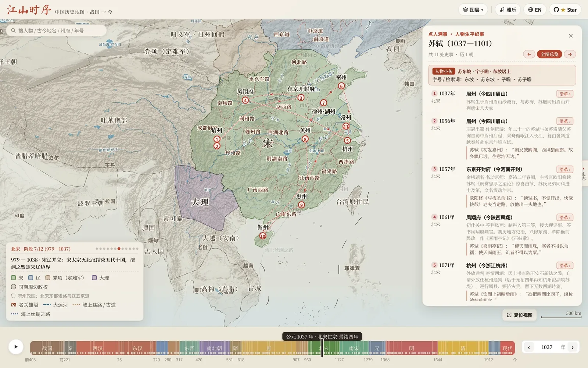Go to next event with right arrow
The image size is (588, 368).
(570, 54)
